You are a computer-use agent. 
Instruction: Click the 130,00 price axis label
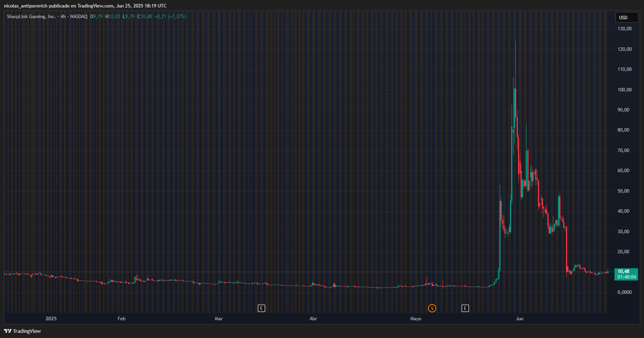pos(625,29)
